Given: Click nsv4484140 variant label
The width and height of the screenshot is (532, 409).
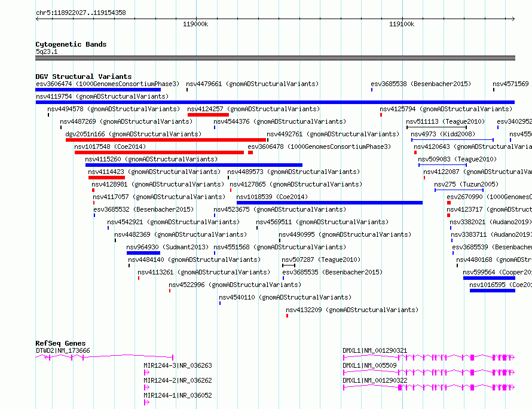Looking at the screenshot, I should click(194, 260).
